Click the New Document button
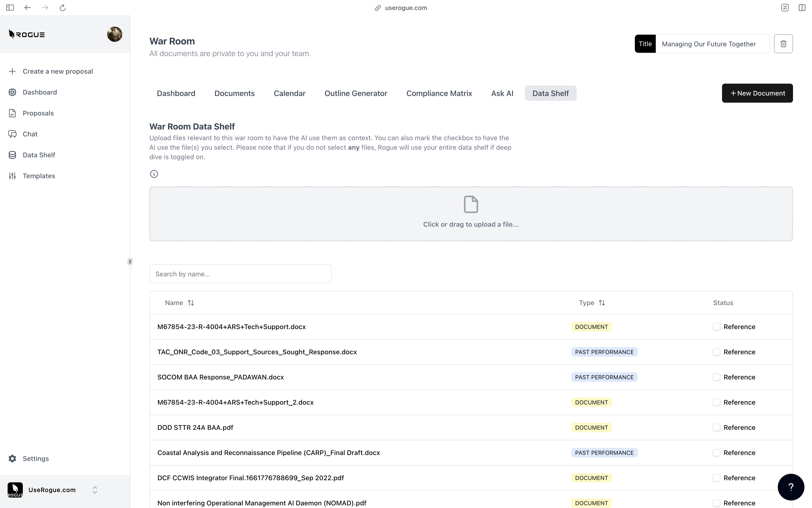The width and height of the screenshot is (812, 508). click(x=757, y=93)
